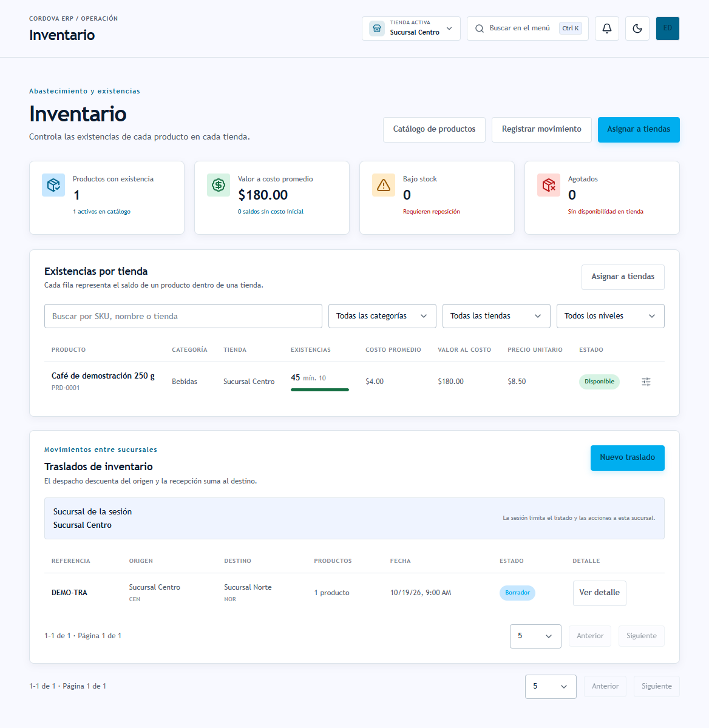This screenshot has width=709, height=728.
Task: Click the EXISTENCIAS column header
Action: pyautogui.click(x=311, y=350)
